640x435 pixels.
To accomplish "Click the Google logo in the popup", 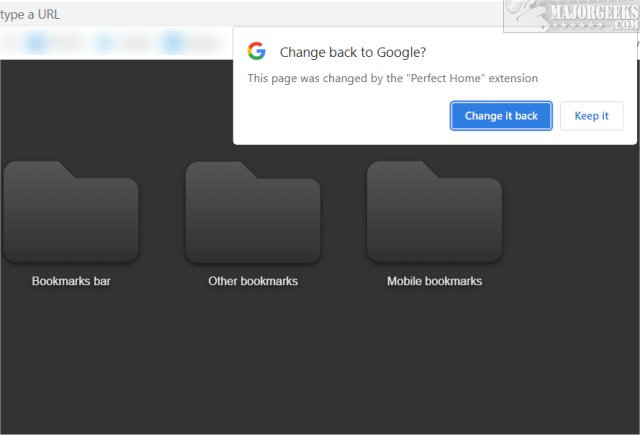I will [x=256, y=51].
